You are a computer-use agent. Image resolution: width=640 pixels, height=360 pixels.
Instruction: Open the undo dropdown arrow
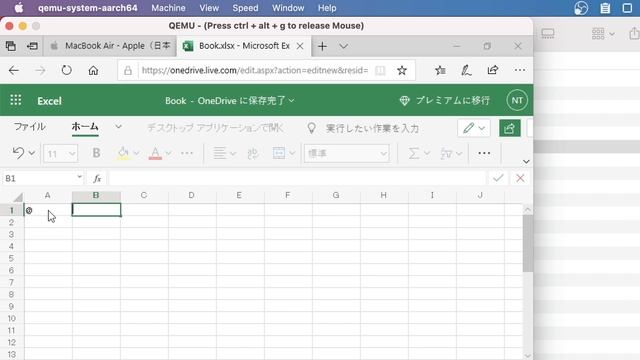pyautogui.click(x=31, y=153)
